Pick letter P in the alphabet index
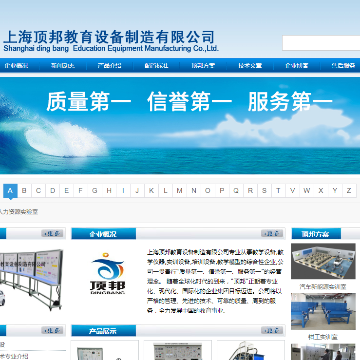Screen dimensions: 360x360 point(222,191)
